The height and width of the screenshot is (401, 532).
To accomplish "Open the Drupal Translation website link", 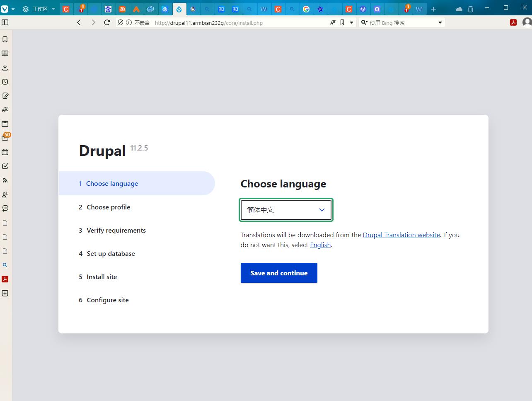I will pyautogui.click(x=401, y=235).
